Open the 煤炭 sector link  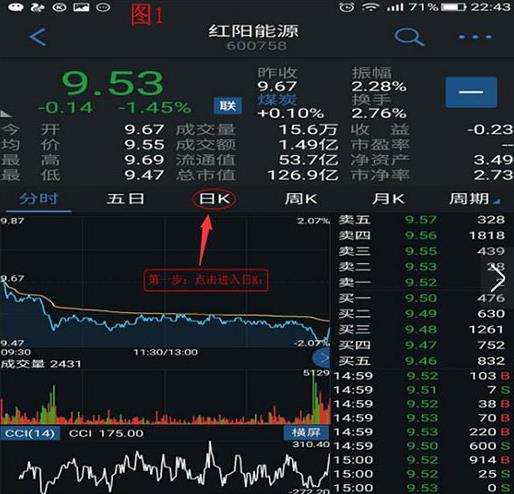pyautogui.click(x=277, y=99)
